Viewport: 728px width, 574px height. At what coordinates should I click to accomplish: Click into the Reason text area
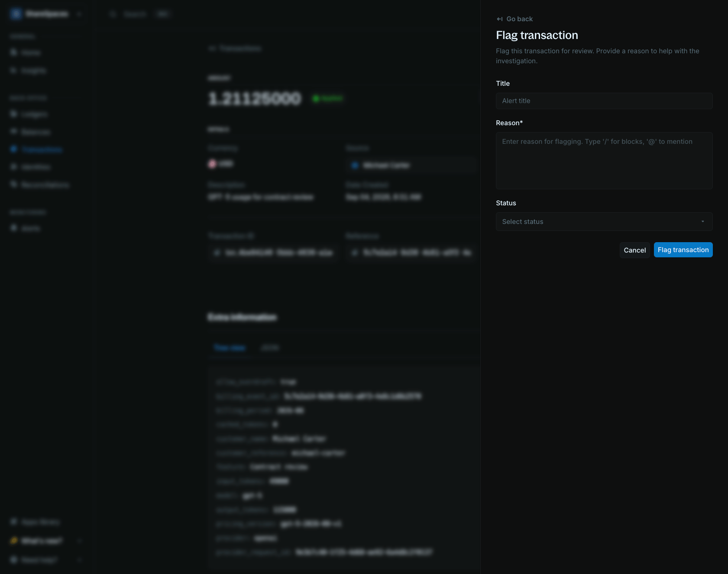click(x=604, y=161)
